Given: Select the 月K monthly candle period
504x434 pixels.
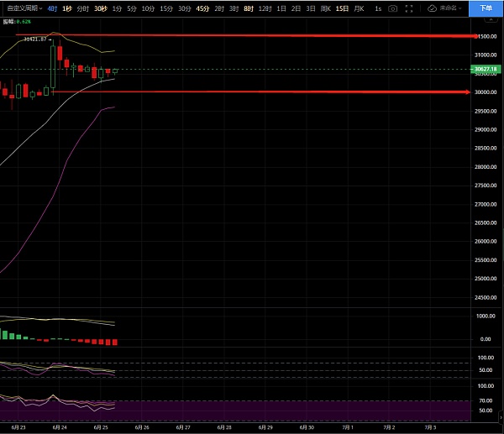Looking at the screenshot, I should coord(360,8).
